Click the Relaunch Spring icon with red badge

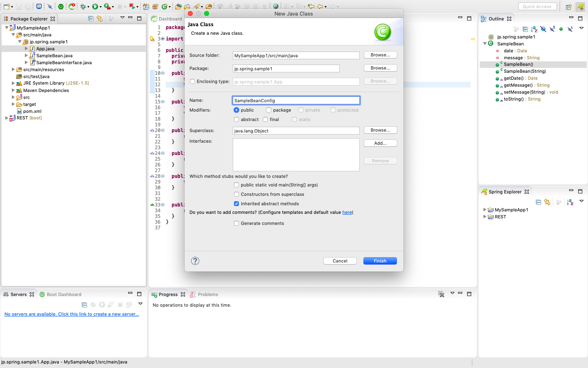pyautogui.click(x=72, y=7)
